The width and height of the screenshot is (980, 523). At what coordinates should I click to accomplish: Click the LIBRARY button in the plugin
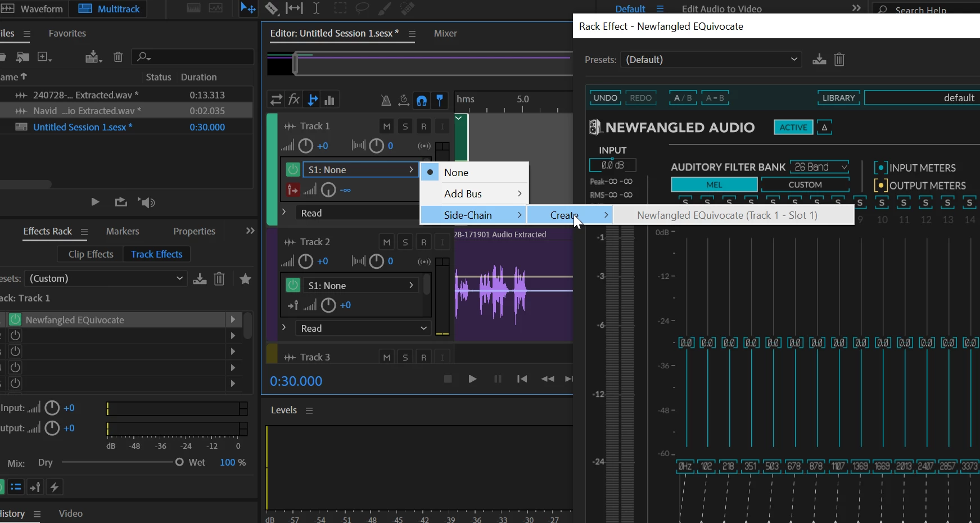click(838, 98)
